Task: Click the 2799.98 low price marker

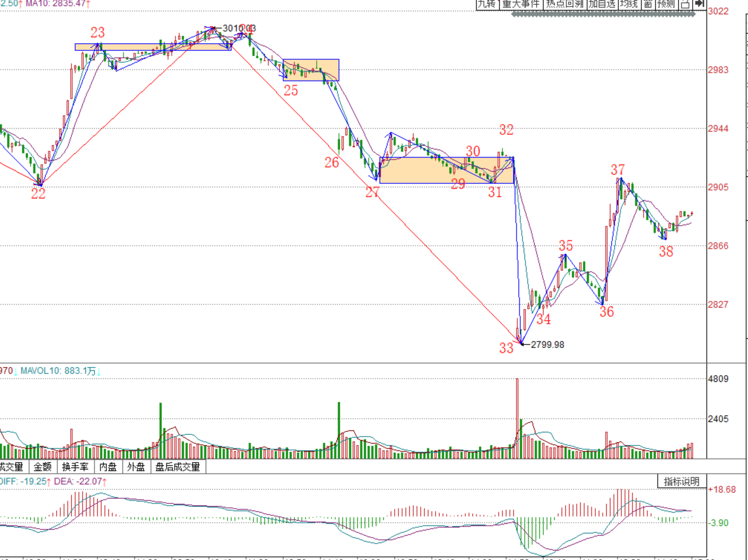Action: click(x=547, y=345)
